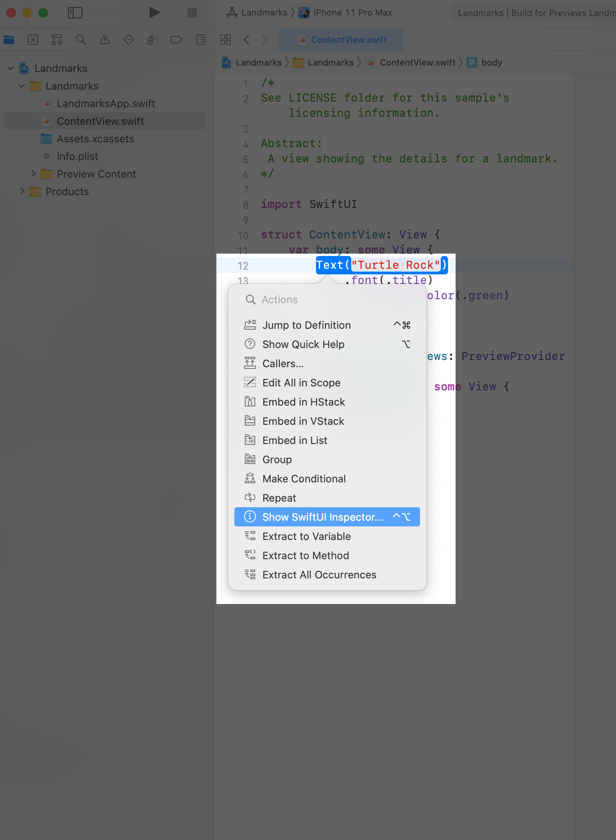The height and width of the screenshot is (840, 616).
Task: Stop the running build
Action: (192, 13)
